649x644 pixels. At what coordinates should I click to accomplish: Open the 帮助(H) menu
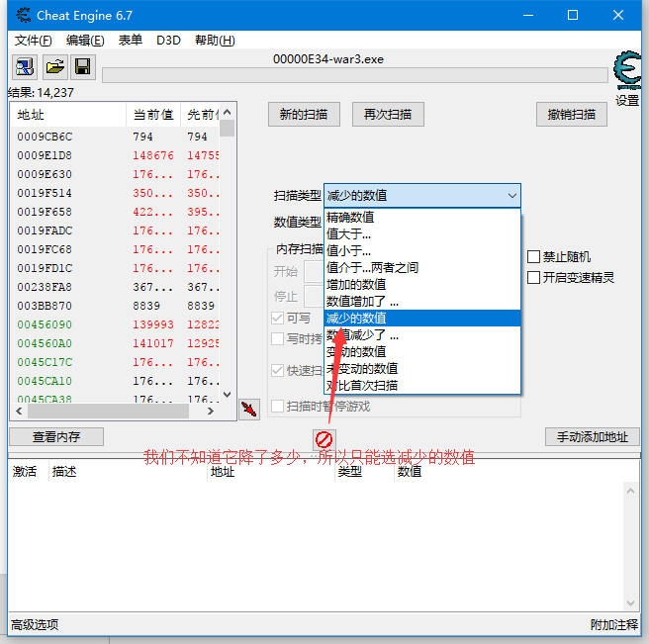(x=215, y=41)
